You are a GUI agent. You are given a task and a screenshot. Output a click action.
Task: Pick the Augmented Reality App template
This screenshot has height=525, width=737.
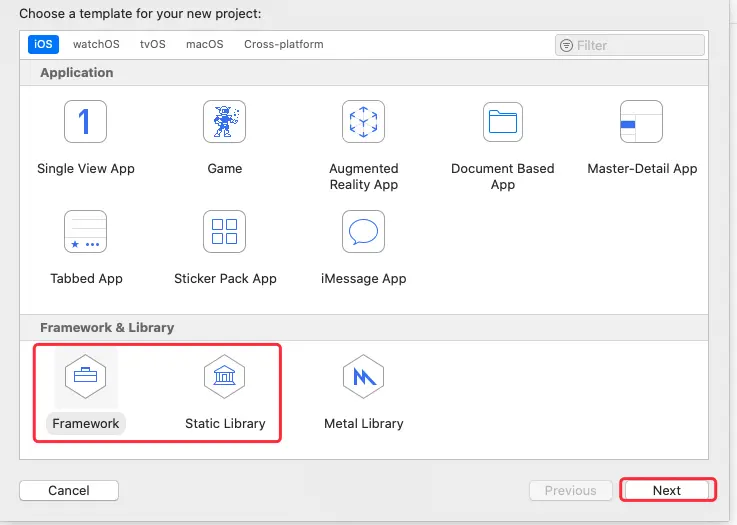(363, 122)
